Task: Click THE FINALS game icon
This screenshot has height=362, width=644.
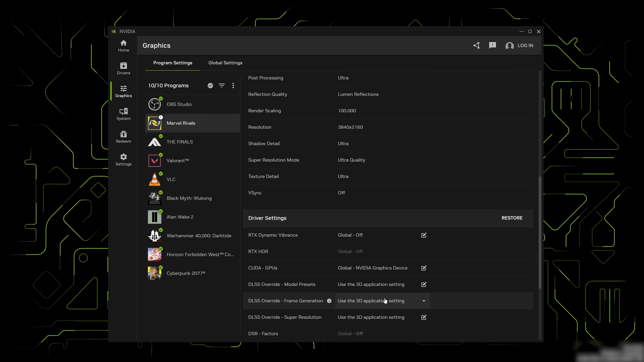Action: point(155,142)
